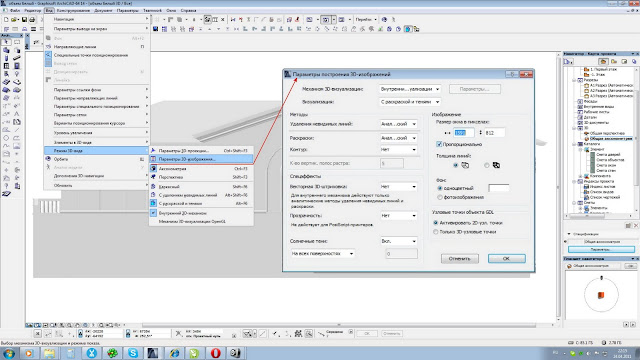Click the File Explorer taskbar icon
Screen dimensions: 640x360
pyautogui.click(x=49, y=353)
